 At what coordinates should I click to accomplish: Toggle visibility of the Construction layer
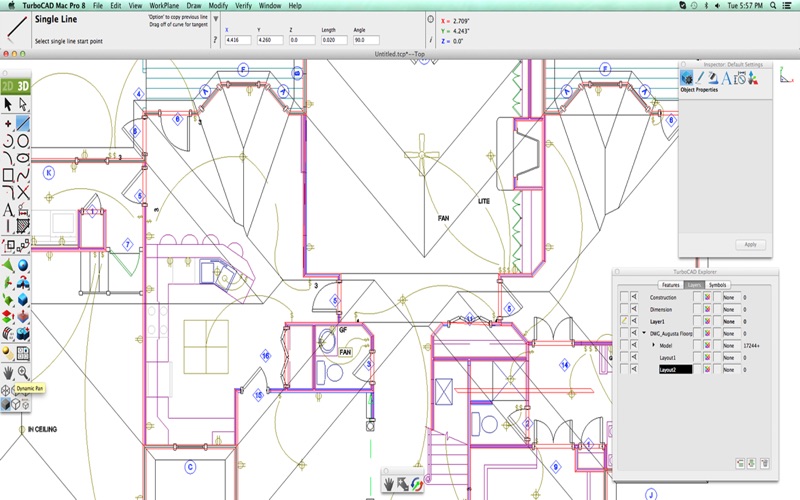634,297
